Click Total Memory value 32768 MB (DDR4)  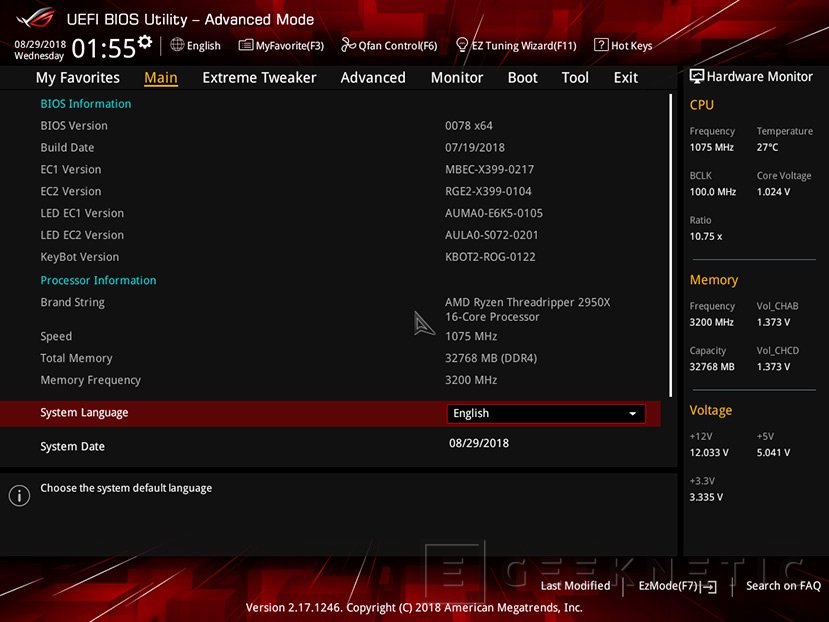tap(491, 358)
